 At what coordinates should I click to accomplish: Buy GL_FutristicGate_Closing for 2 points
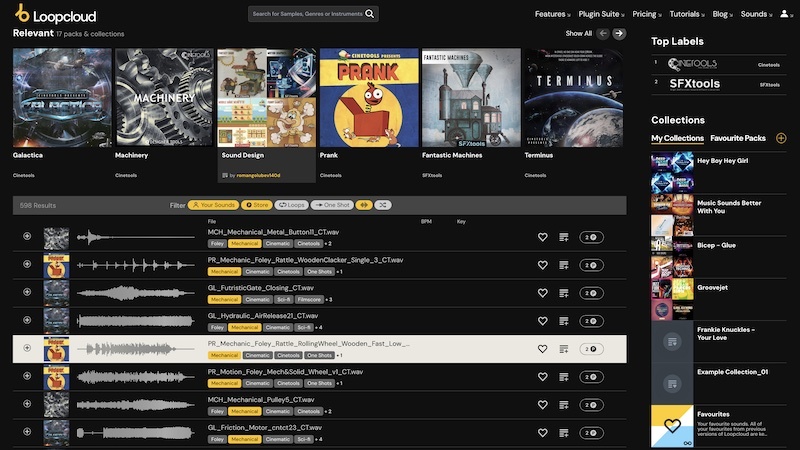click(x=591, y=293)
